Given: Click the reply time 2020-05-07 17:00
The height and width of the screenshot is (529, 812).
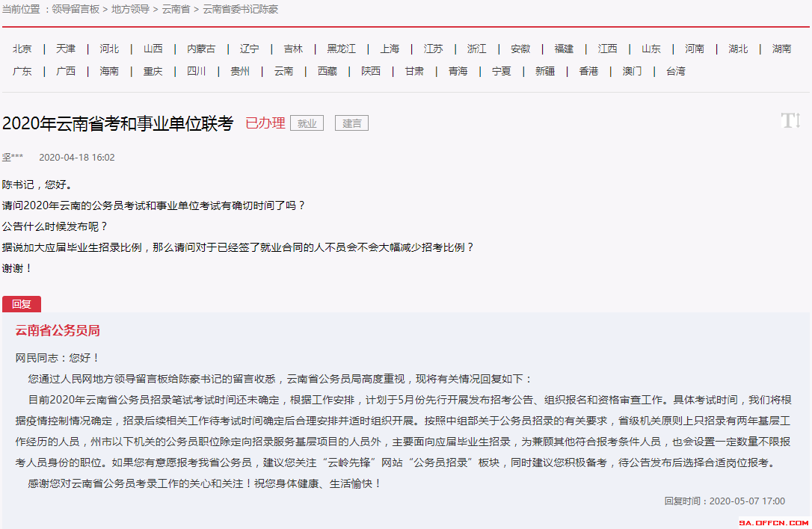Looking at the screenshot, I should (x=747, y=501).
